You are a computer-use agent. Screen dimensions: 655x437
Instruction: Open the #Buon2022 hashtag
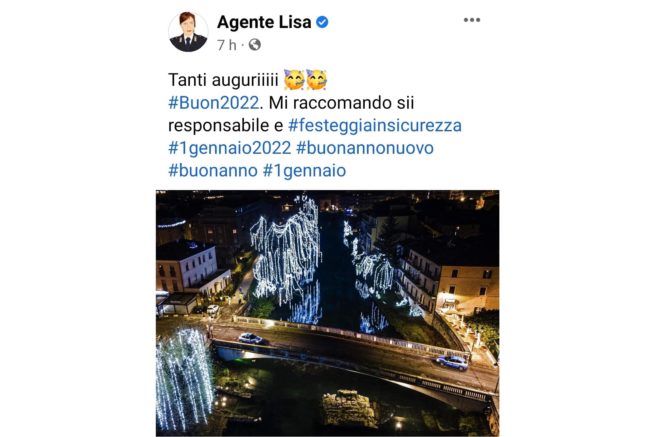point(213,103)
